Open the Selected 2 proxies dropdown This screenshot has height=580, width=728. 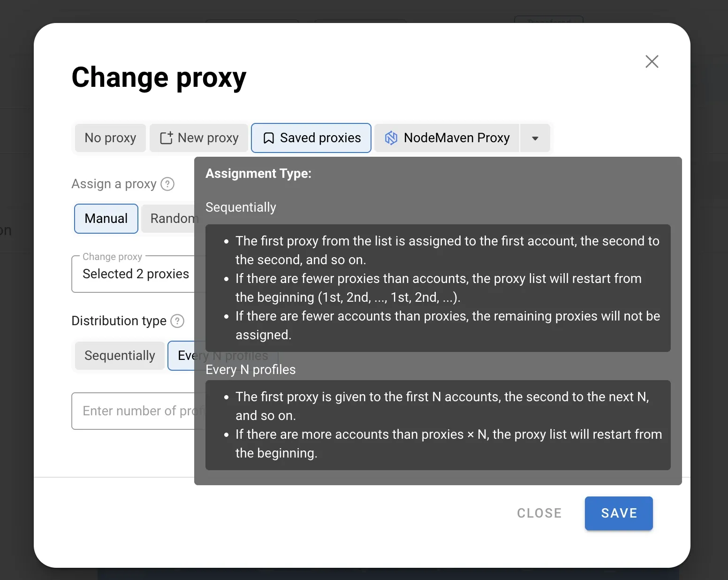(x=136, y=274)
